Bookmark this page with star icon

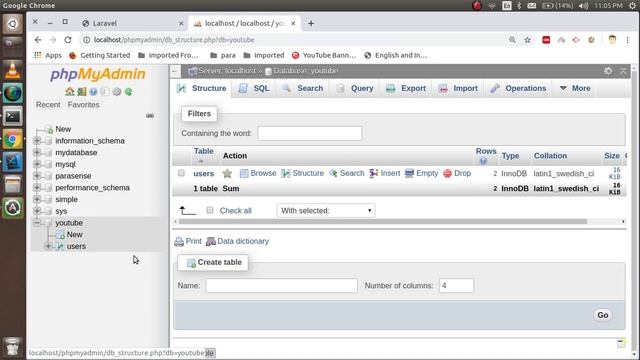[x=528, y=40]
